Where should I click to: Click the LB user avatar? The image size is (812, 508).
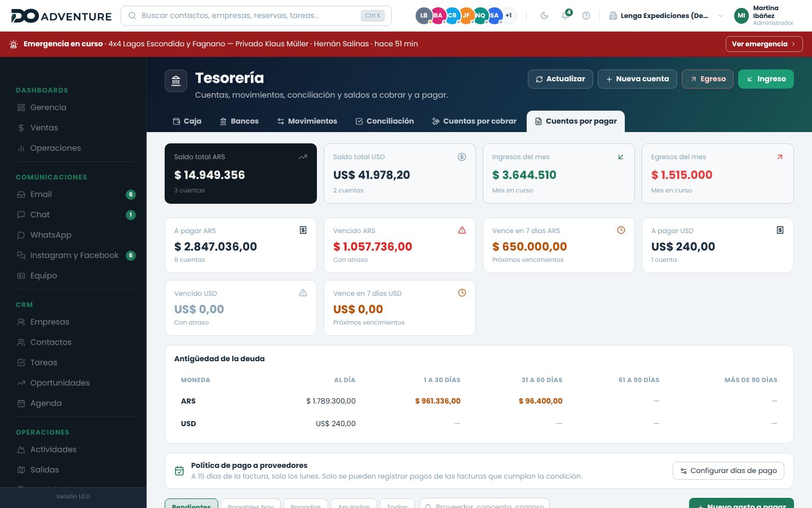(424, 16)
